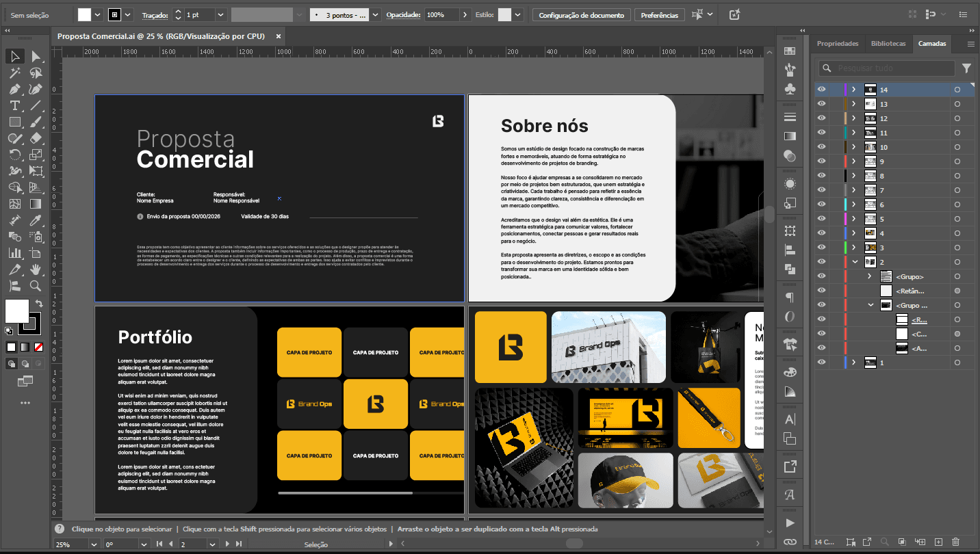Toggle visibility of layer 9
The width and height of the screenshot is (980, 554).
click(x=821, y=161)
